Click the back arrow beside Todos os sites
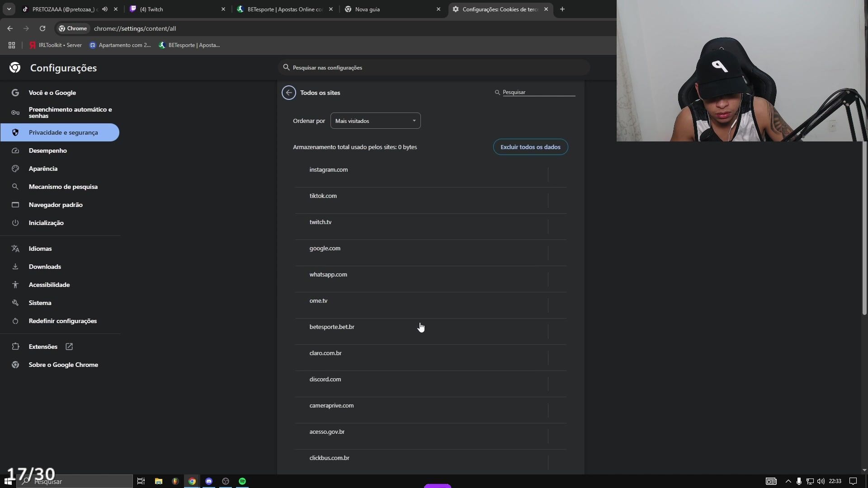Screen dimensions: 868x488 (289, 93)
